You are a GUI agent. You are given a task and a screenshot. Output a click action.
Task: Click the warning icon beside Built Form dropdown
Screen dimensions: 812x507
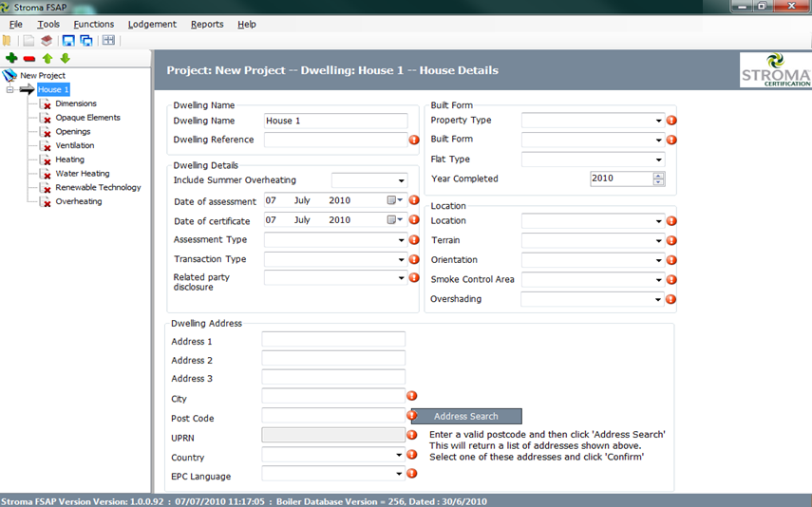tap(671, 140)
